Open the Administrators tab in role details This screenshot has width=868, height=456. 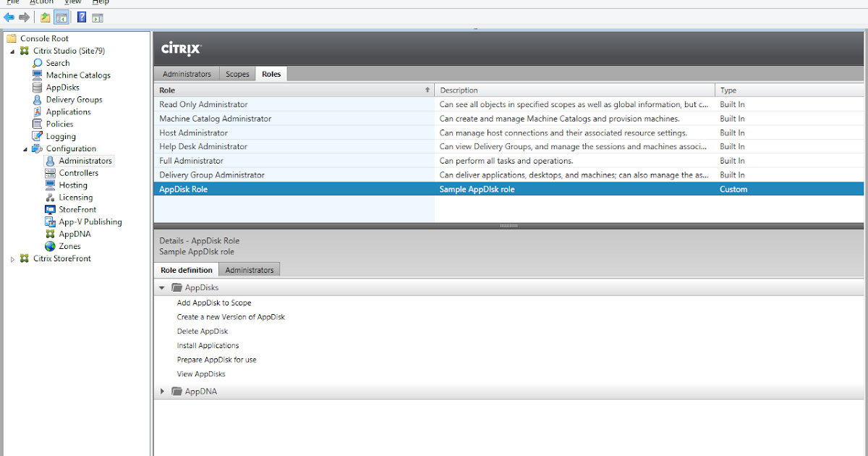pos(249,269)
